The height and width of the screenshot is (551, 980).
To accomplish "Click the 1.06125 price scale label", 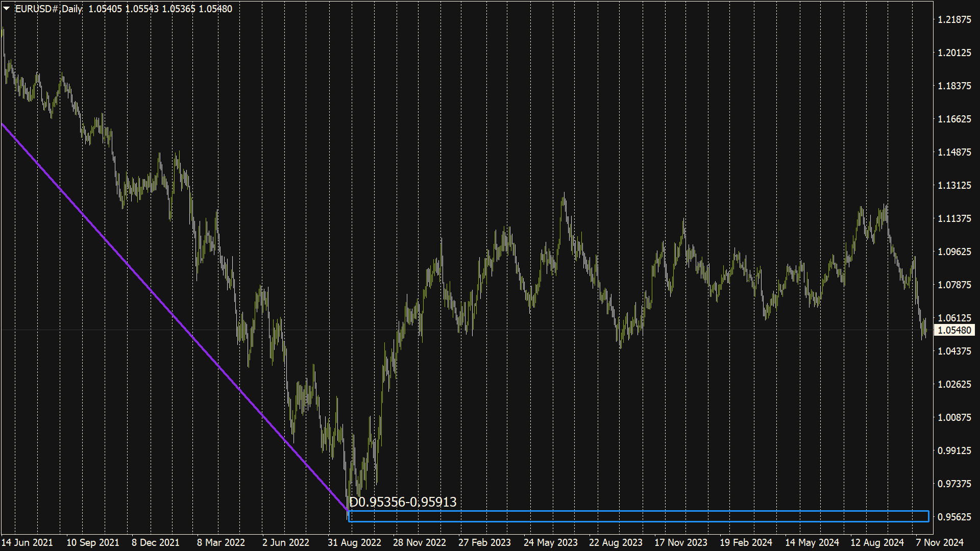I will [x=954, y=318].
